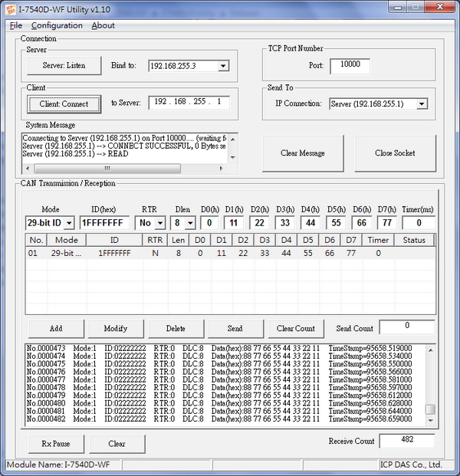Viewport: 460px width, 476px height.
Task: Click the Len column header
Action: coord(179,240)
